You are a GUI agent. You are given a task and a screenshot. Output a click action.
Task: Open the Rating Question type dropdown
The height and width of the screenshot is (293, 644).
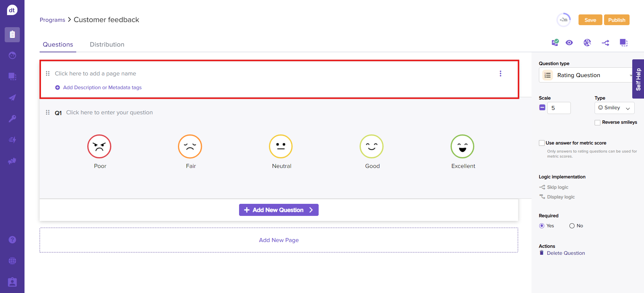586,75
